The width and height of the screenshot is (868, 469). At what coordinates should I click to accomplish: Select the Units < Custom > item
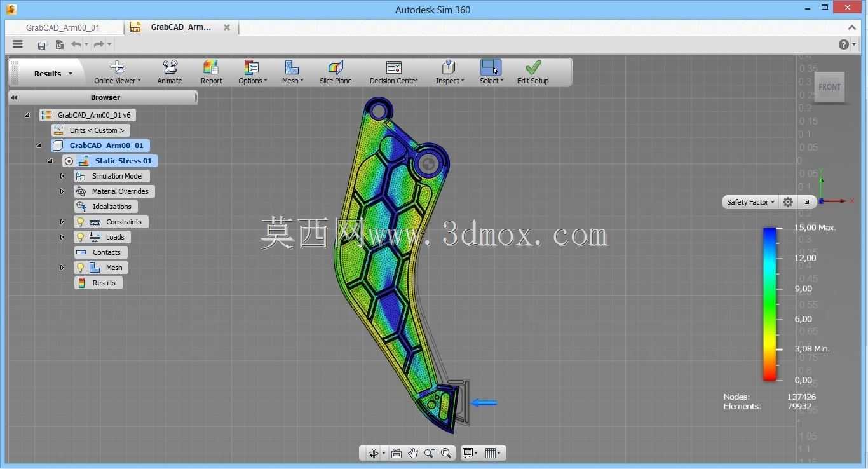pos(91,130)
